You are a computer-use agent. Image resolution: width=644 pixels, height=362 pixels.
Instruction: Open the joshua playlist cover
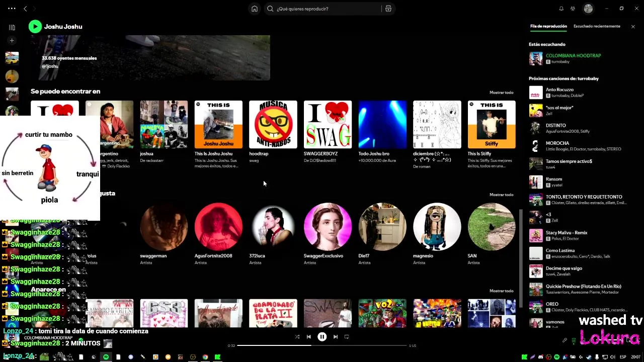pyautogui.click(x=164, y=125)
